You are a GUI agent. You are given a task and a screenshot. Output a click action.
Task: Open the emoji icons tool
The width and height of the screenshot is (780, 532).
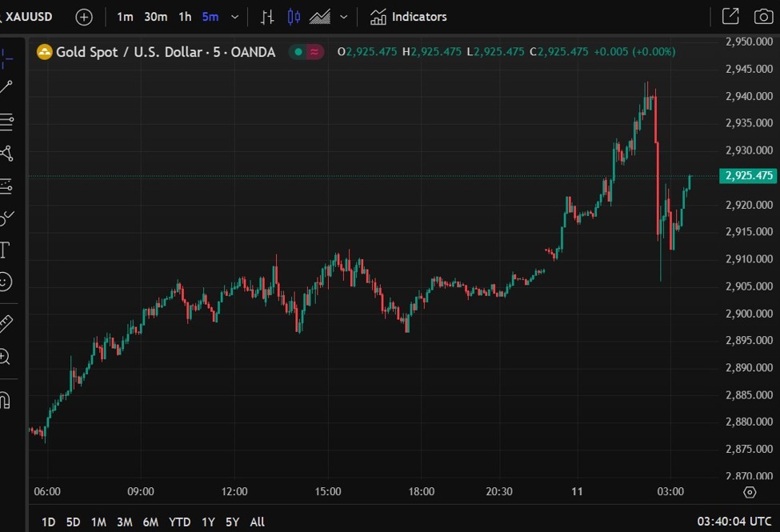click(x=5, y=282)
